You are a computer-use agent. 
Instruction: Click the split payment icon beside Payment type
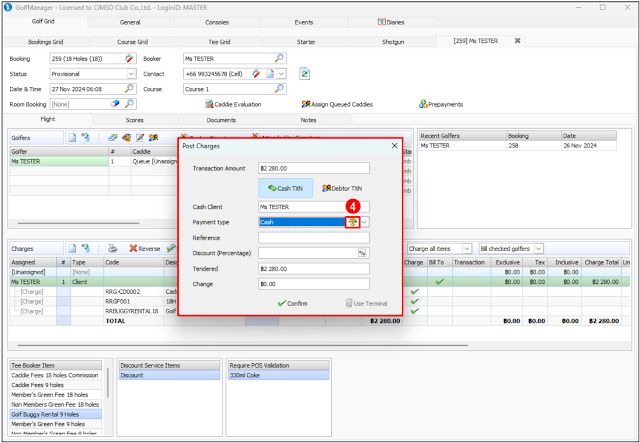(x=353, y=222)
